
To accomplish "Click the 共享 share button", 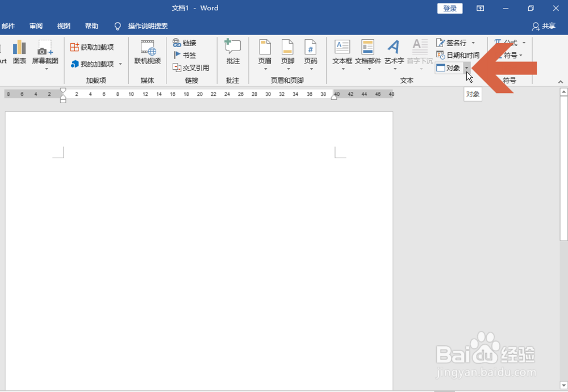I will click(x=544, y=26).
